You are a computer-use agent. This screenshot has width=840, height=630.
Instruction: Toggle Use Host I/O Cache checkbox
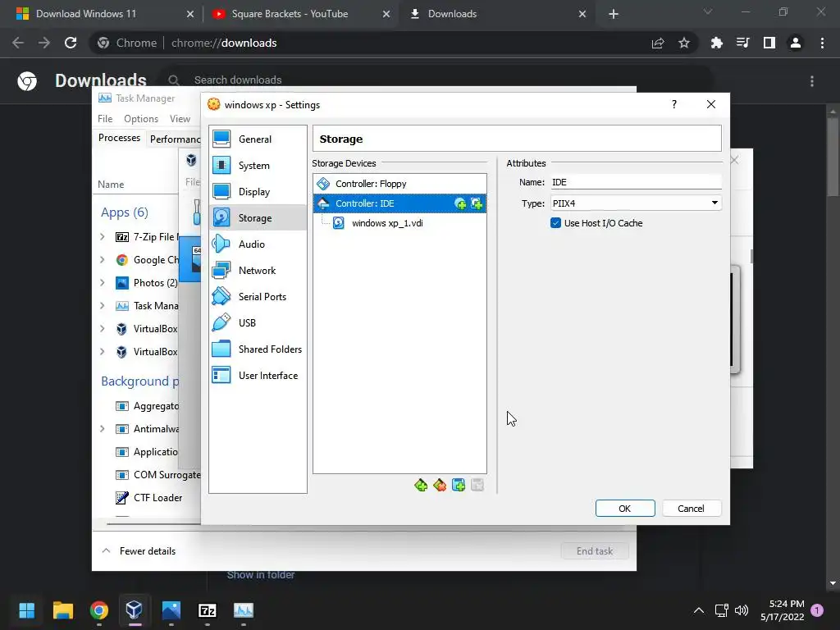tap(555, 223)
